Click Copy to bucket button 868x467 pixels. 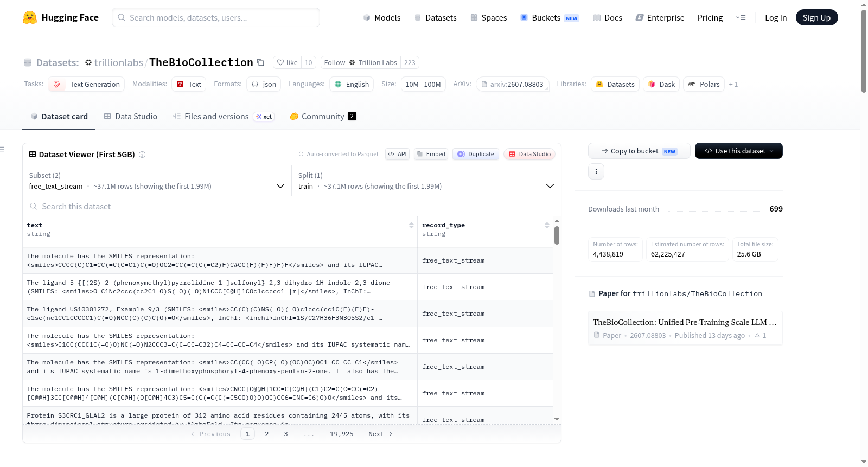[x=639, y=151]
